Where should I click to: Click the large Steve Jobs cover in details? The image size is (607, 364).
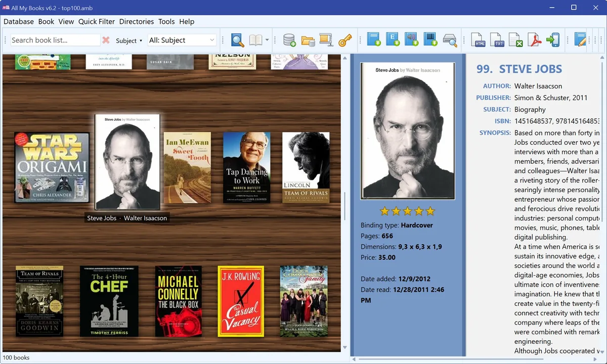(x=408, y=131)
